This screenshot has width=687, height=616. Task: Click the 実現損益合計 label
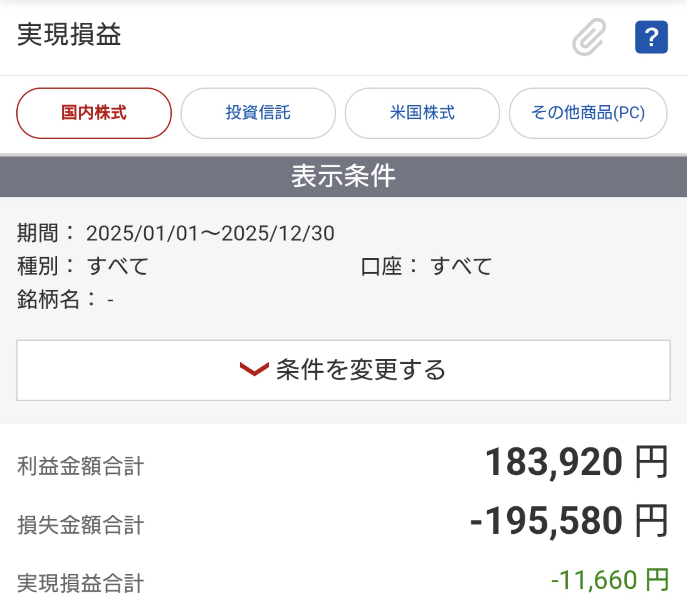pos(79,582)
